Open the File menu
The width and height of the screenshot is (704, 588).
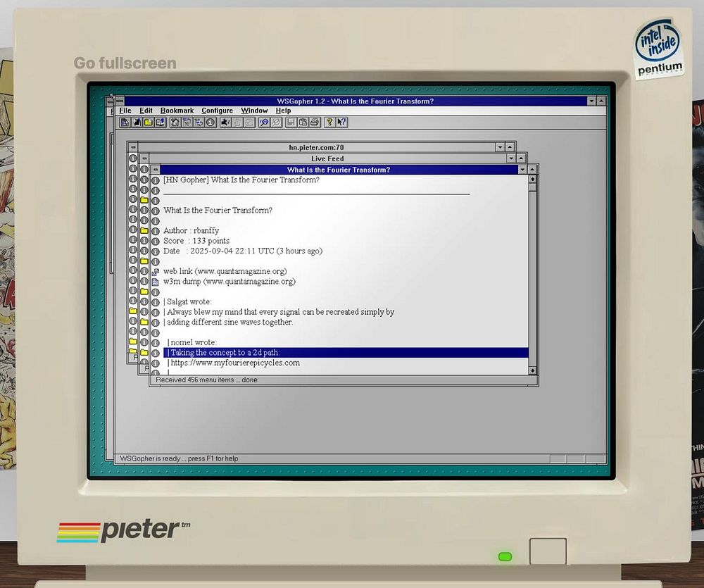pyautogui.click(x=125, y=111)
